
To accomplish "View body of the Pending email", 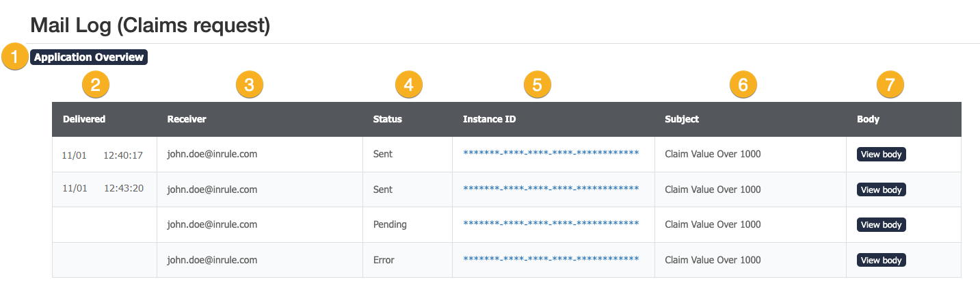I will point(881,225).
